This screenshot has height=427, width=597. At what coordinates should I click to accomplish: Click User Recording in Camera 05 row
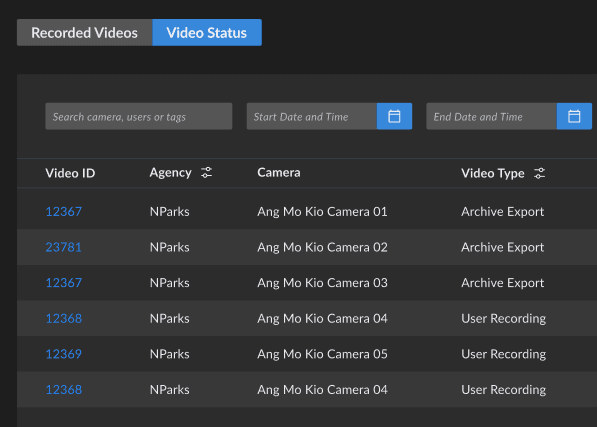[504, 354]
